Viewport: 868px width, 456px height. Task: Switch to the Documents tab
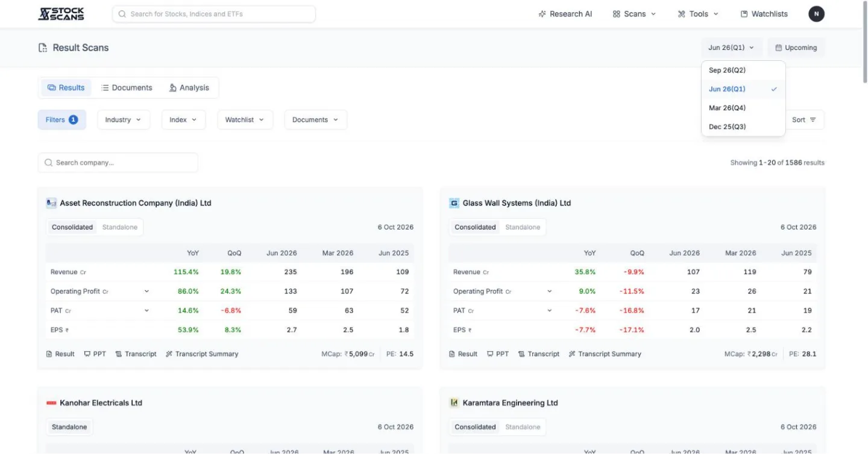[x=127, y=87]
